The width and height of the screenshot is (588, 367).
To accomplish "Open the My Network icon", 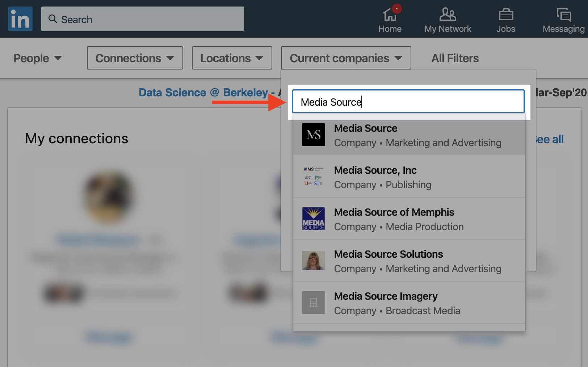I will (448, 15).
